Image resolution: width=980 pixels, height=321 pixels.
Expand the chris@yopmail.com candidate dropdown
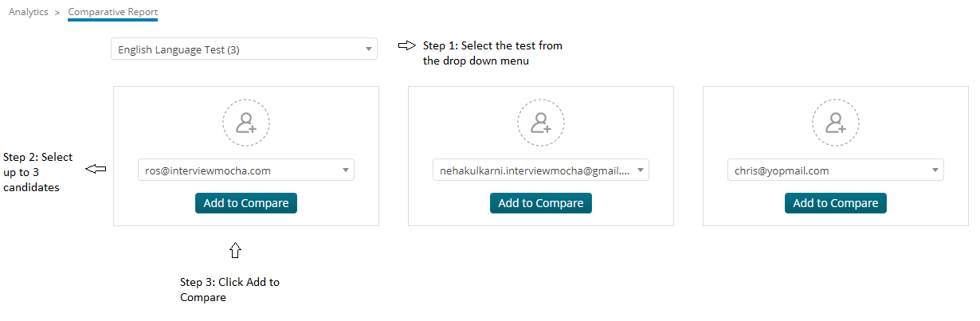(836, 170)
